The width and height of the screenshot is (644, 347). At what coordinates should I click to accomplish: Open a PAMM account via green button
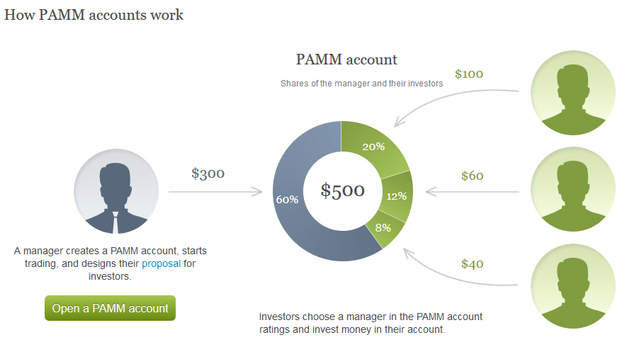(x=110, y=308)
